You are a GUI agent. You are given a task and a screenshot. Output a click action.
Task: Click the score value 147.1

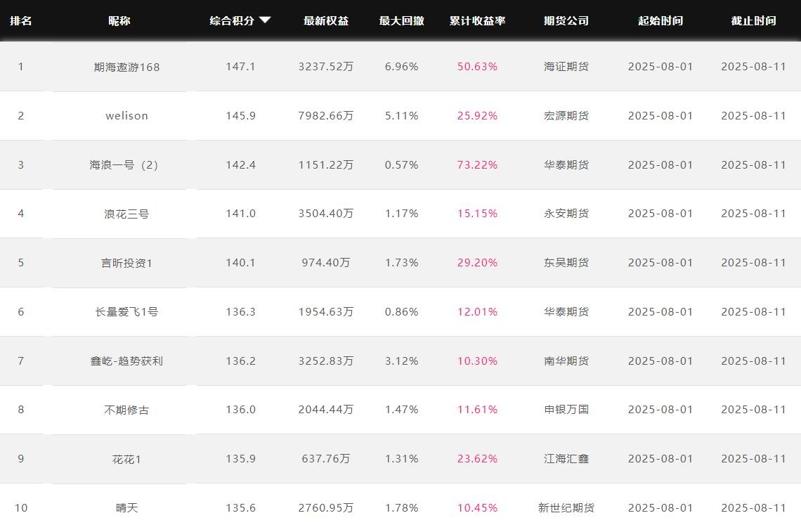pos(240,67)
